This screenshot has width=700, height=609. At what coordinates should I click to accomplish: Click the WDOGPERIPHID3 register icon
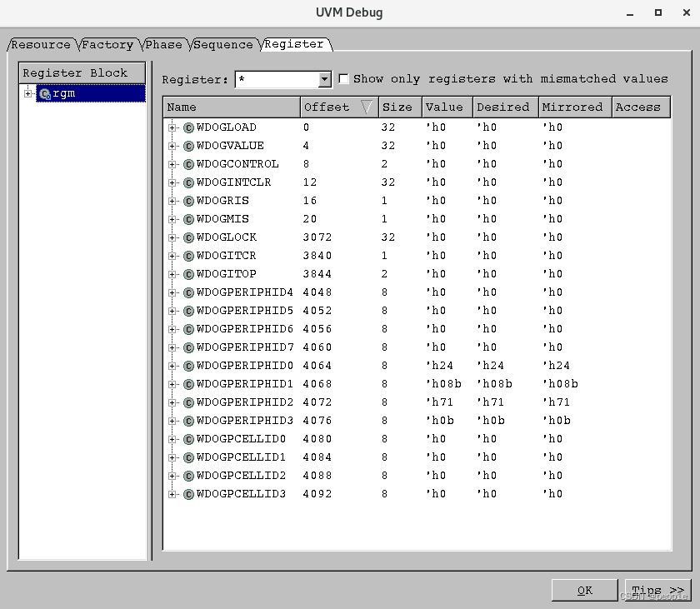[x=188, y=421]
